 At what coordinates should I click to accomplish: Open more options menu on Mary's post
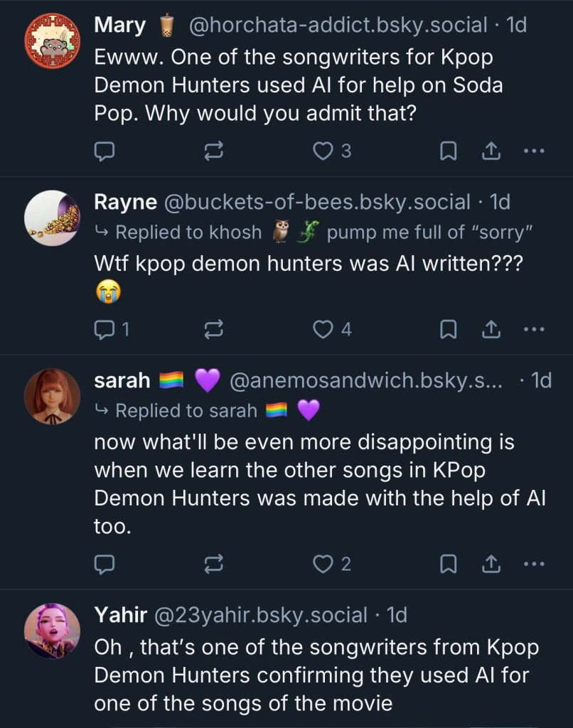tap(533, 151)
